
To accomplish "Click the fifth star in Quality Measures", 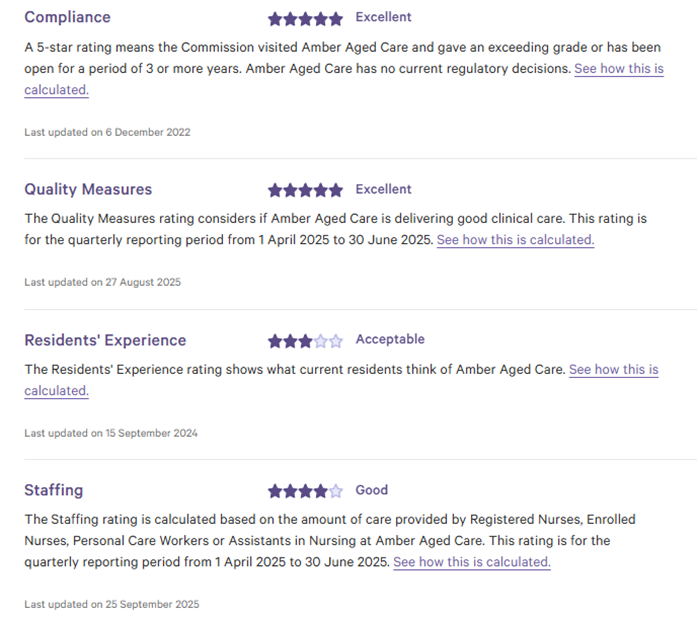I will coord(336,190).
